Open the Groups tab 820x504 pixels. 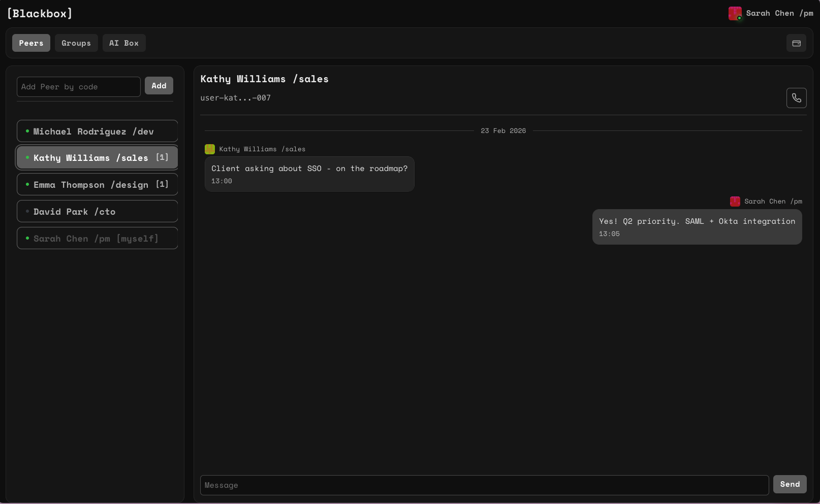(76, 43)
